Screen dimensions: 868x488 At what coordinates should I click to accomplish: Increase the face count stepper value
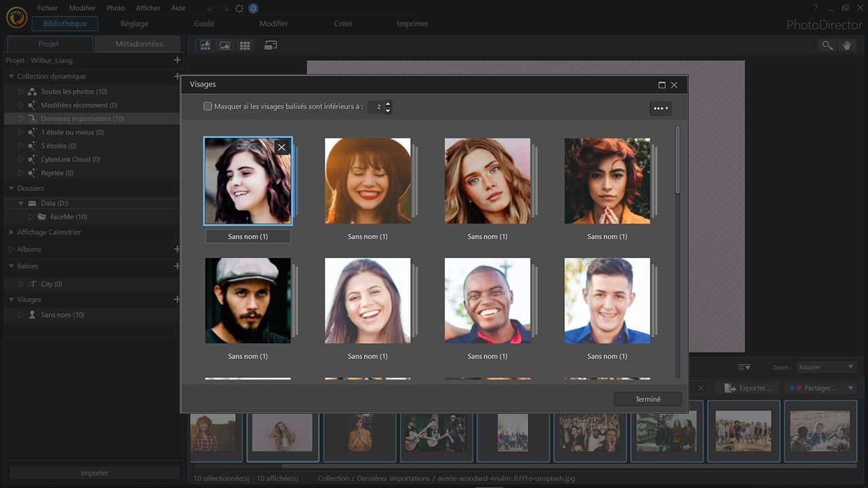pyautogui.click(x=387, y=103)
